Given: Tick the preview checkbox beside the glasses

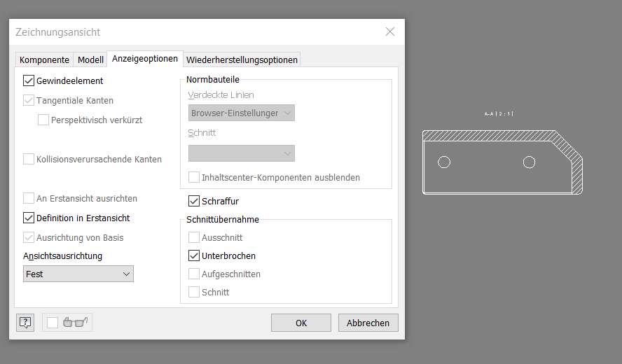Looking at the screenshot, I should click(x=53, y=323).
